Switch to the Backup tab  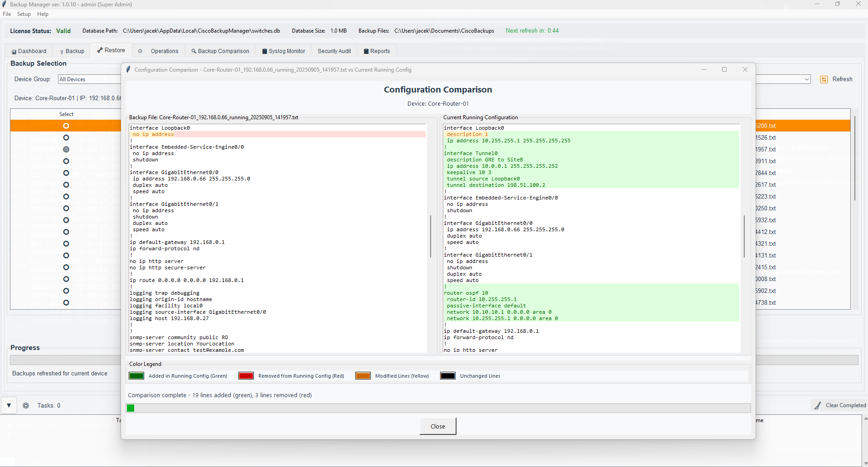coord(72,51)
